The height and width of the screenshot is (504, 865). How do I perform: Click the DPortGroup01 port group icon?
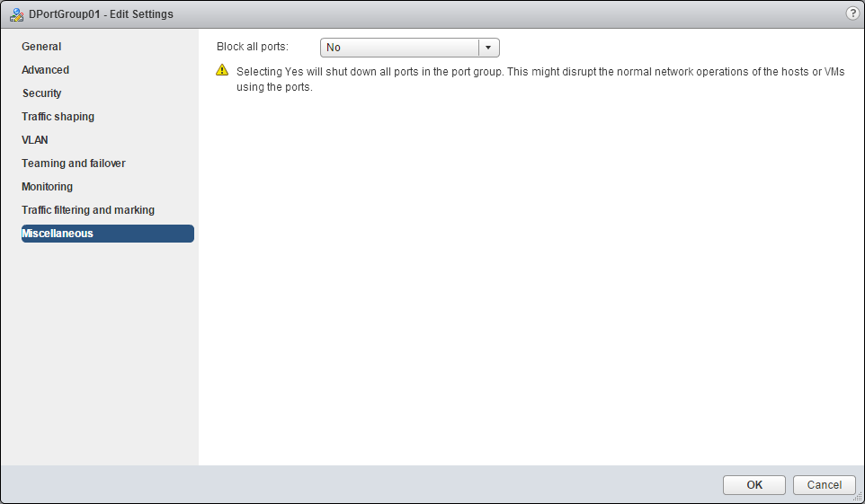pyautogui.click(x=16, y=14)
